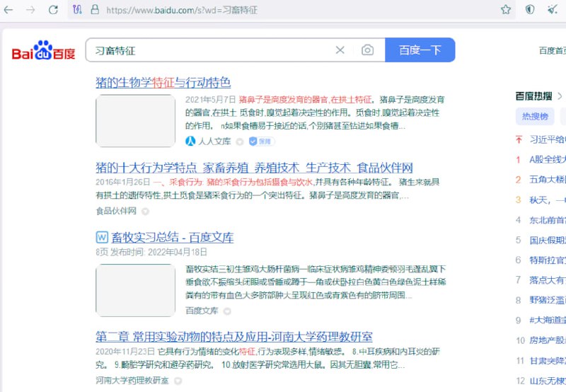The width and height of the screenshot is (566, 392).
Task: Click the W document icon beside 畜牧实习总结
Action: coord(102,237)
